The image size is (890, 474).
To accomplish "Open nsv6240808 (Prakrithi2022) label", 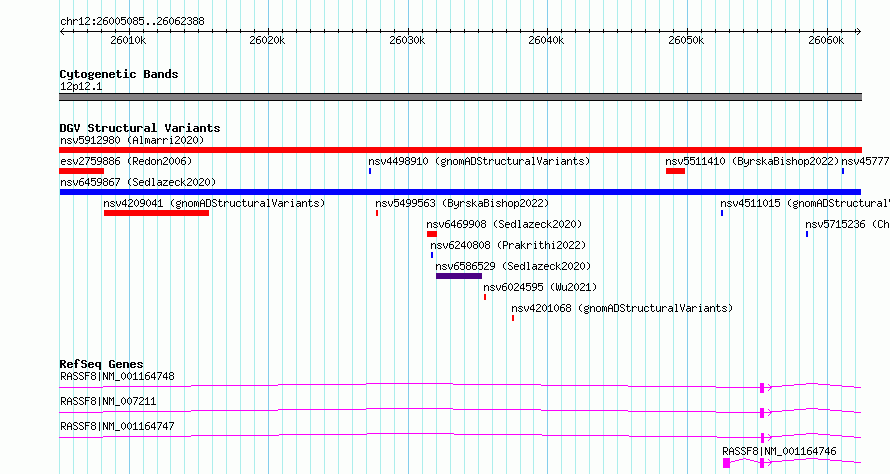I will pos(508,245).
